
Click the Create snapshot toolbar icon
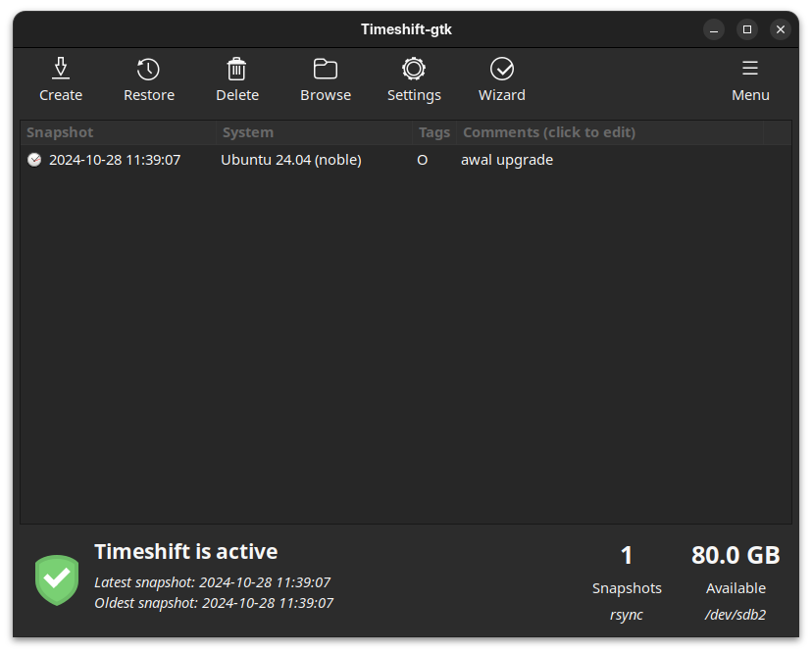tap(61, 69)
